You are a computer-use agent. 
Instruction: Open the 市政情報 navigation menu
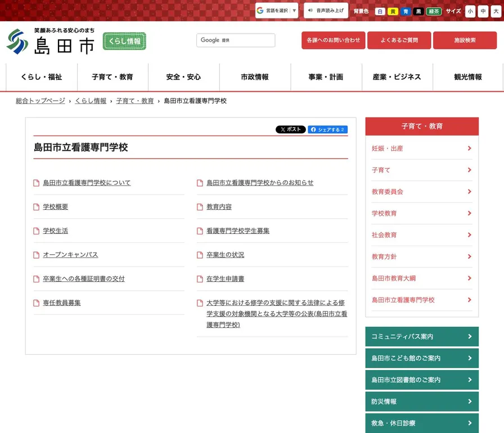click(255, 77)
